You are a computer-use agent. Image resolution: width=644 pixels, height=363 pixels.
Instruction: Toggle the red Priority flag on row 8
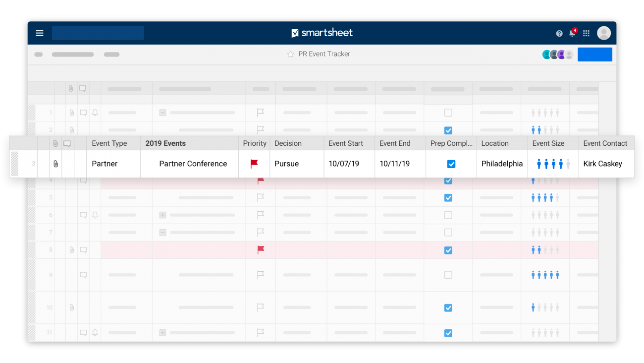[x=260, y=250]
